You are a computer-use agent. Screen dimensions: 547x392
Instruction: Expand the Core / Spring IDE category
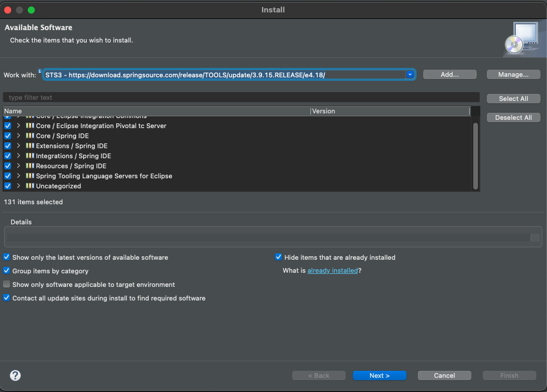point(18,135)
